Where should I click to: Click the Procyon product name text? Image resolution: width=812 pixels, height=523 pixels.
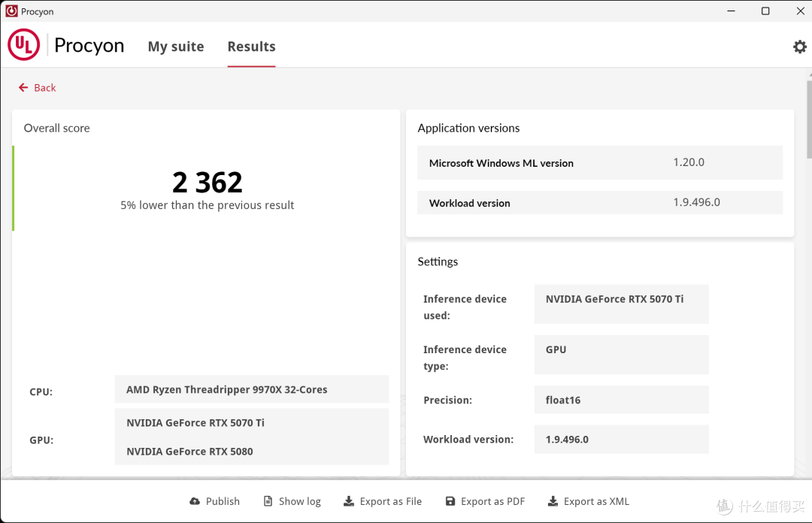[x=89, y=46]
